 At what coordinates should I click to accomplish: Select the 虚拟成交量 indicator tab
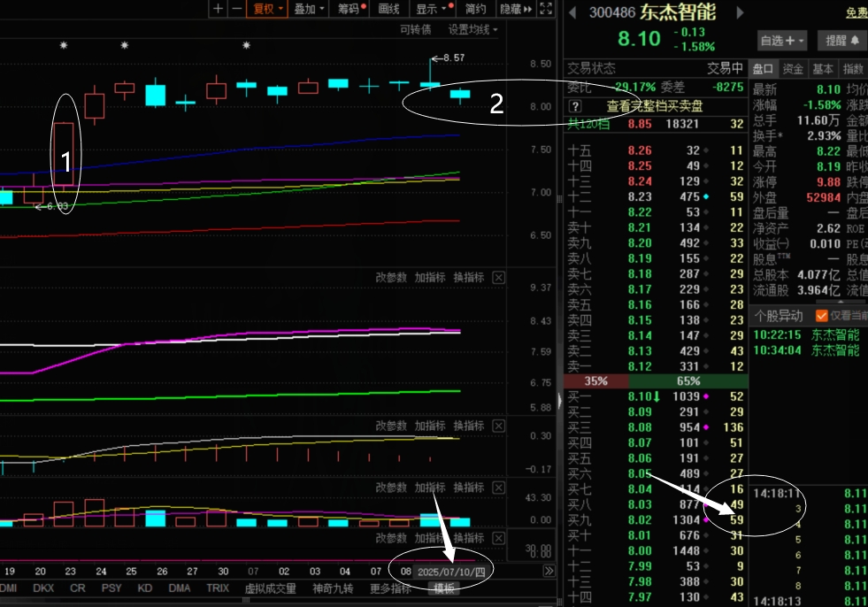point(271,588)
